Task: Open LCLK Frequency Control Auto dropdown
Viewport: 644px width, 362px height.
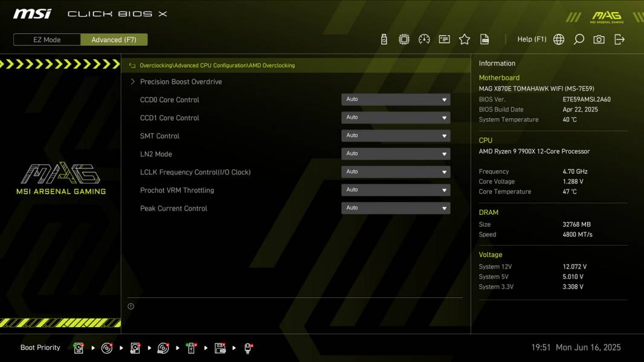Action: [396, 172]
